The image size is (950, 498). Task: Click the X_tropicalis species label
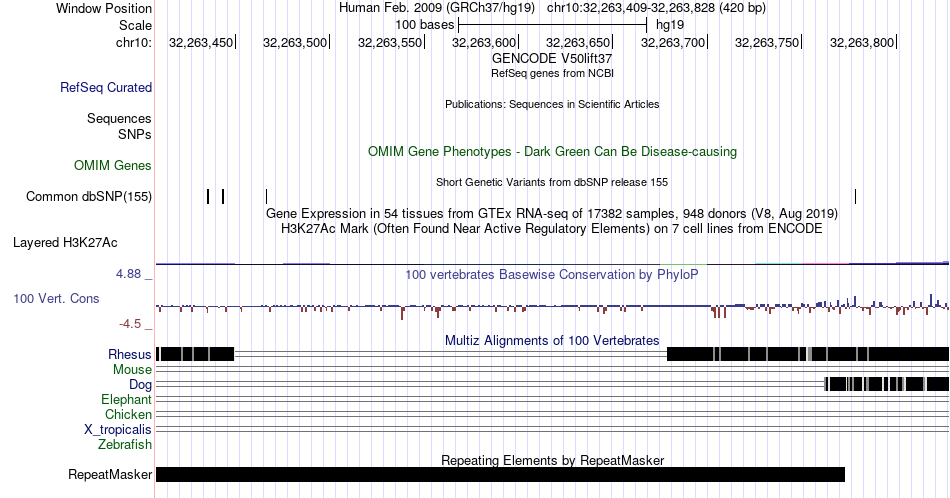click(118, 430)
